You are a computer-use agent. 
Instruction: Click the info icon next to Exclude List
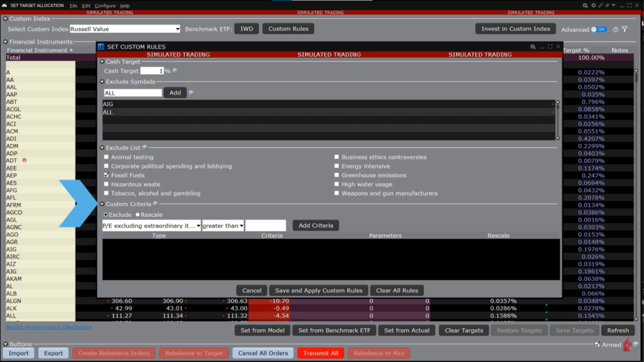(x=145, y=147)
